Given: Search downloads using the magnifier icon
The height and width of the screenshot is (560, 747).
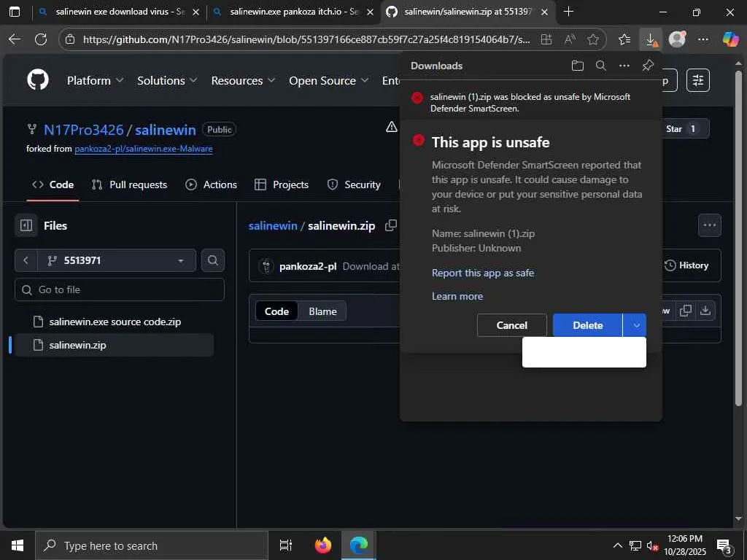Looking at the screenshot, I should pos(601,66).
